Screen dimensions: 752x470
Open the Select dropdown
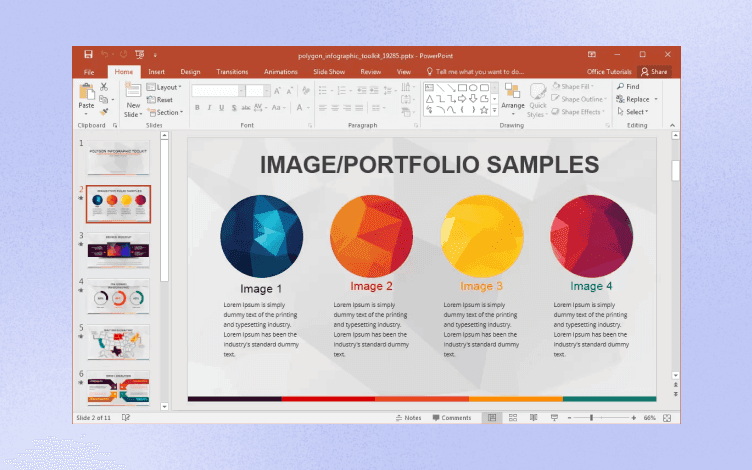pos(633,112)
